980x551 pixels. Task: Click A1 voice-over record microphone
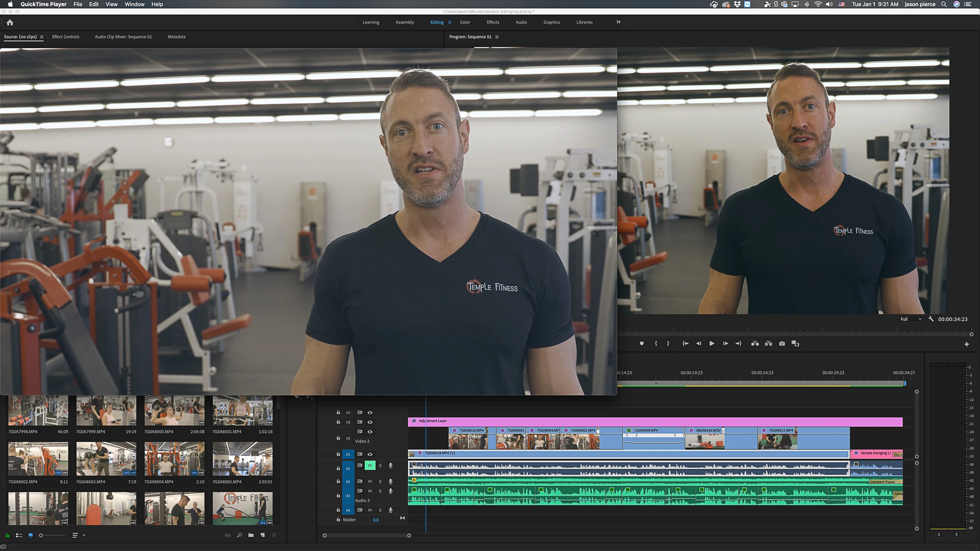(391, 466)
